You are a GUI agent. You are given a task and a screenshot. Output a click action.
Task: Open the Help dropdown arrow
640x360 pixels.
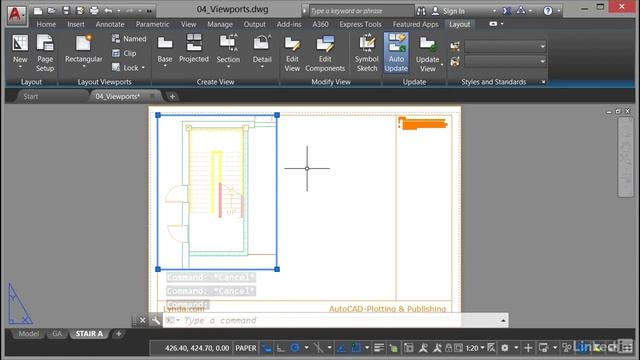558,11
